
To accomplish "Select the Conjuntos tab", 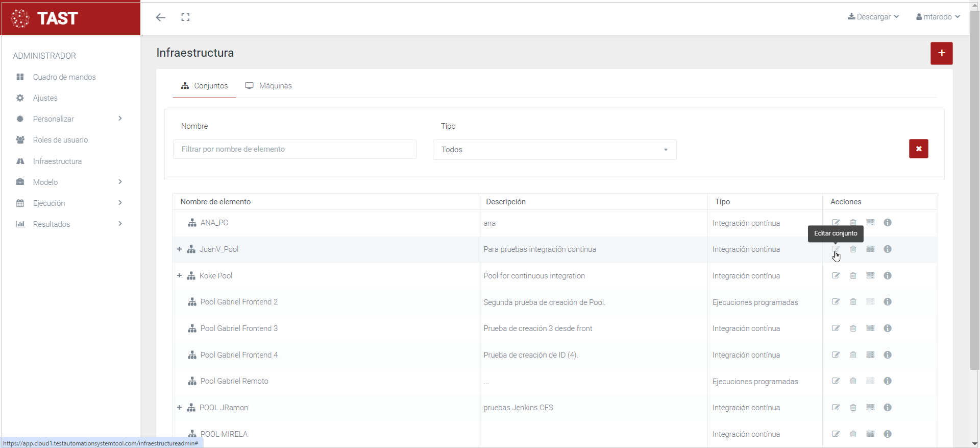I will click(205, 86).
